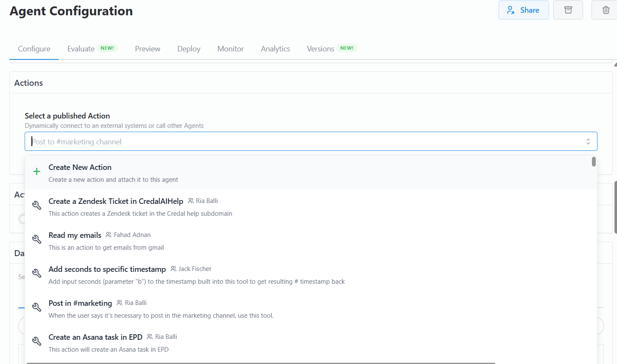This screenshot has width=617, height=364.
Task: Pick the Post in #marketing action
Action: (80, 303)
